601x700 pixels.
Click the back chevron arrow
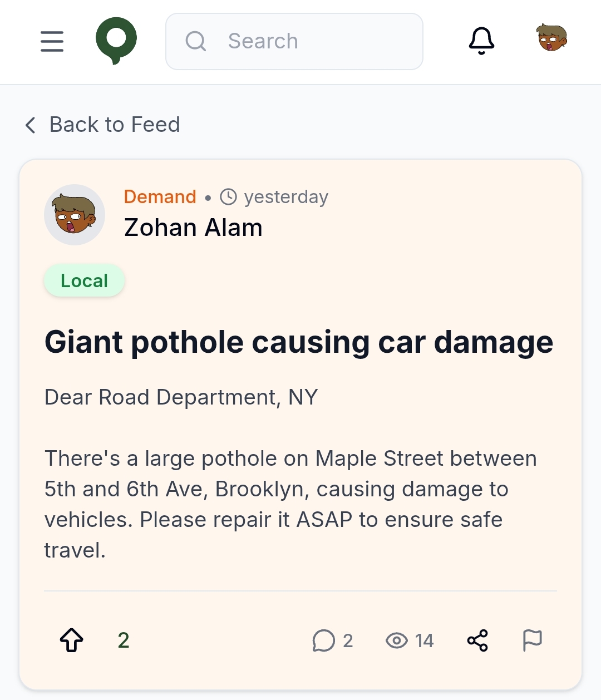(x=31, y=125)
